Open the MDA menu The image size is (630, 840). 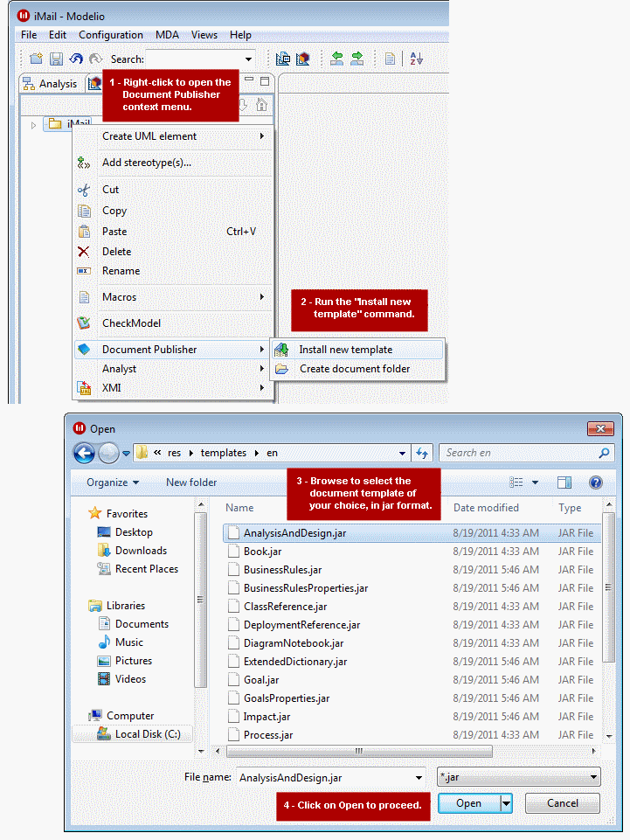pos(167,35)
